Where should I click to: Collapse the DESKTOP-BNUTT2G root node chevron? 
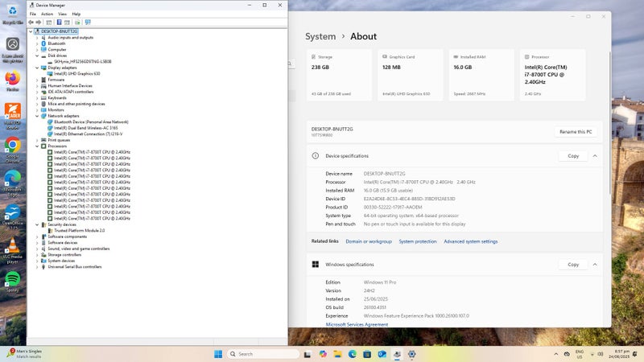coord(31,31)
